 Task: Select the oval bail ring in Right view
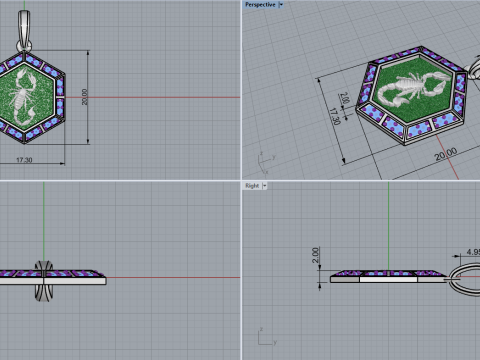(x=464, y=279)
